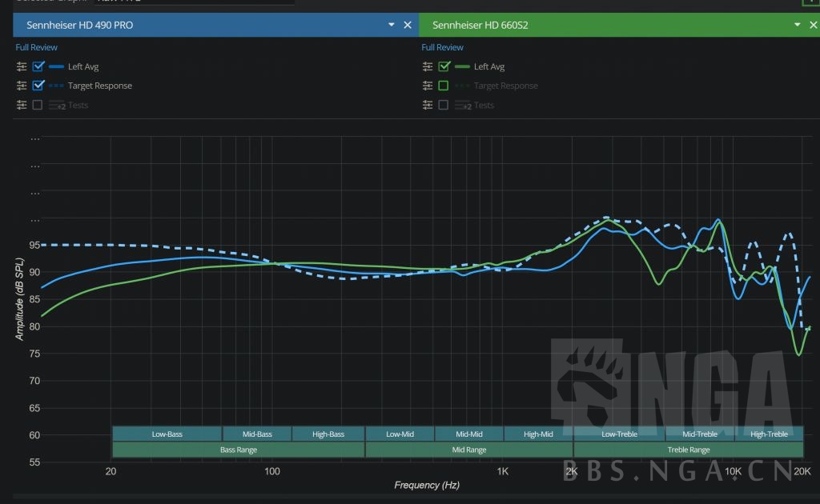Open settings sliders for HD 490 PRO Left Avg
This screenshot has height=504, width=820.
22,66
